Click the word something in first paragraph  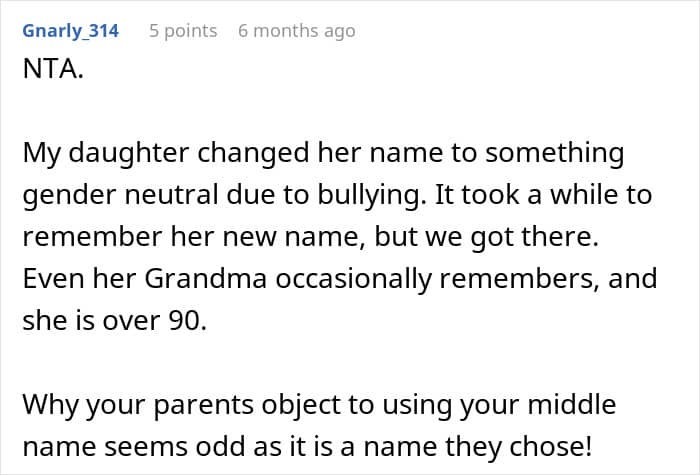(555, 153)
